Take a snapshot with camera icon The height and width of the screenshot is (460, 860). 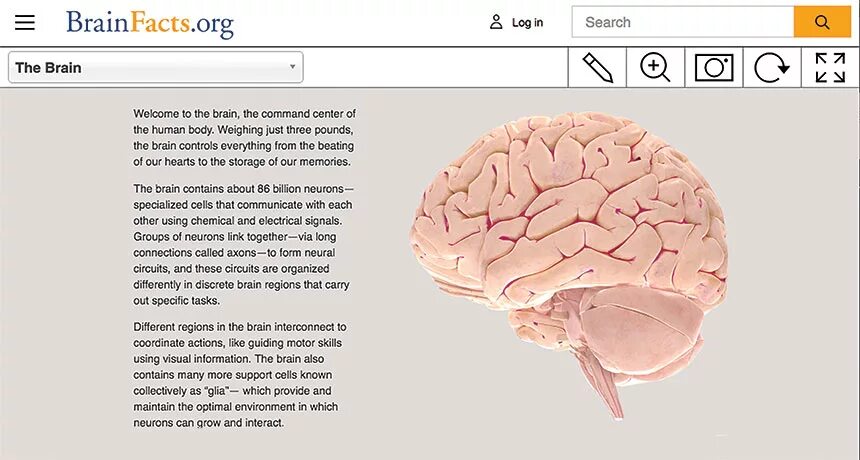714,67
